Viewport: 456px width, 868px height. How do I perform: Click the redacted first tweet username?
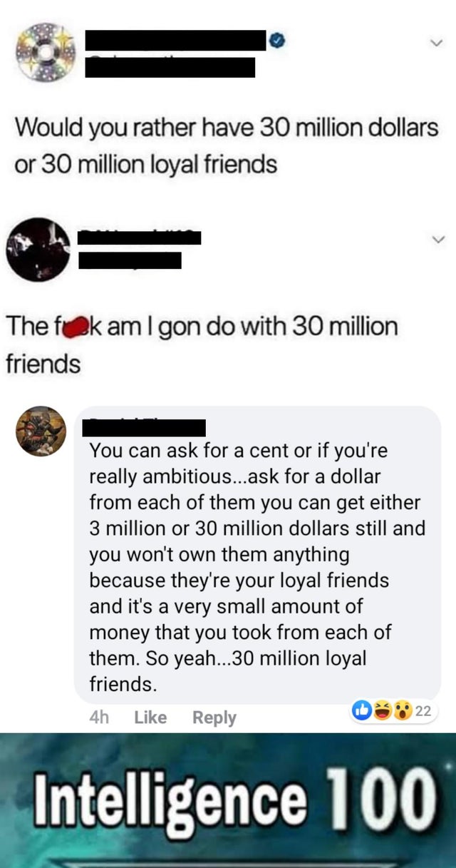[176, 41]
